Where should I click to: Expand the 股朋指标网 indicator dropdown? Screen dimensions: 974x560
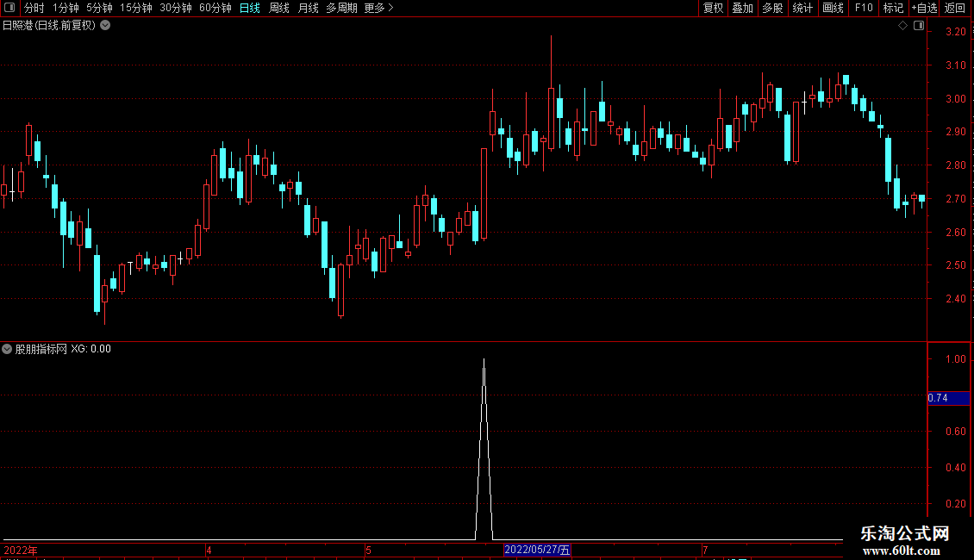coord(7,349)
